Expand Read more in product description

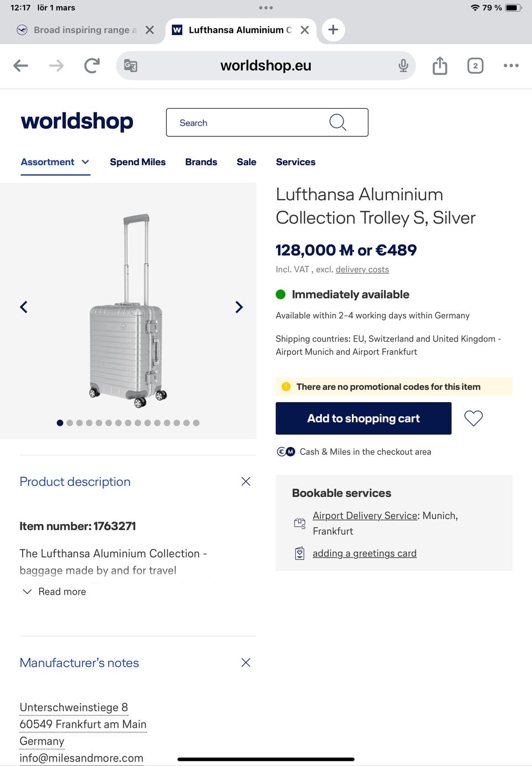click(x=54, y=592)
